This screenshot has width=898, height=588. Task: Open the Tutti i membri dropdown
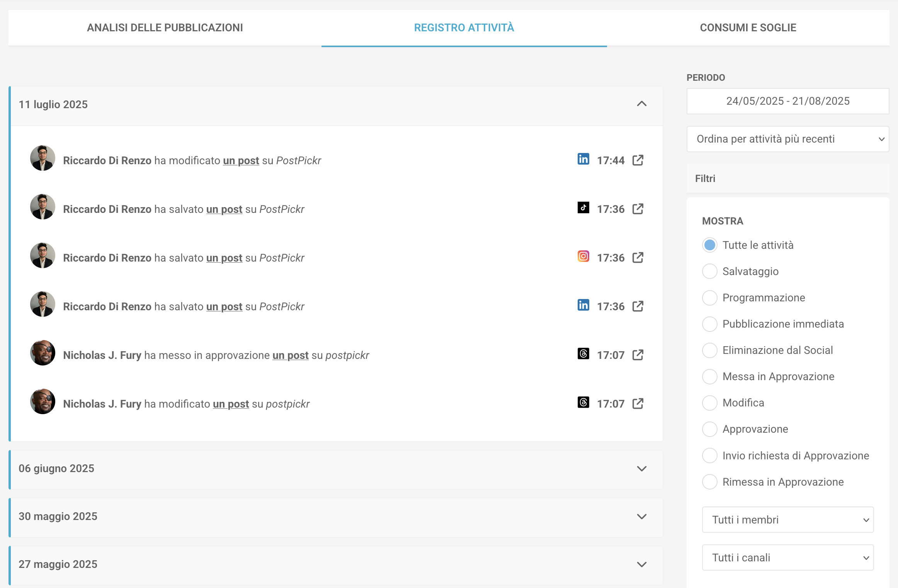787,520
